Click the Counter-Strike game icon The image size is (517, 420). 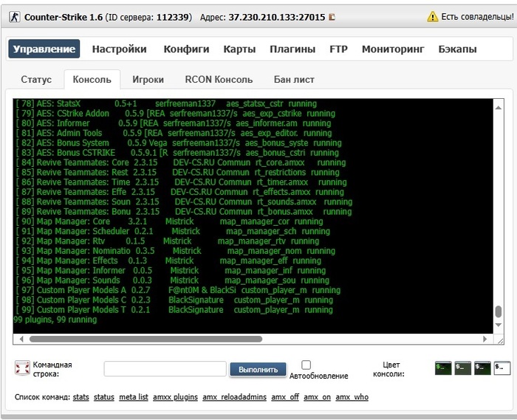[14, 16]
